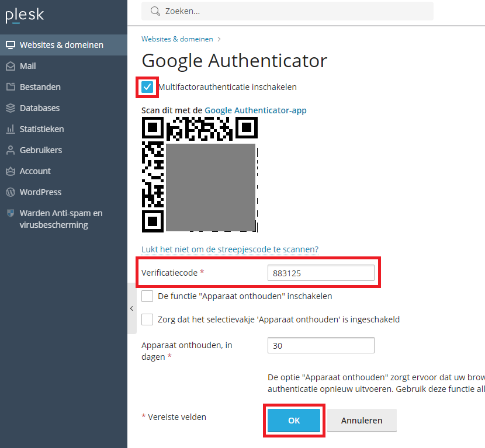485x448 pixels.
Task: Click the Websites & domeinen breadcrumb link
Action: point(177,39)
